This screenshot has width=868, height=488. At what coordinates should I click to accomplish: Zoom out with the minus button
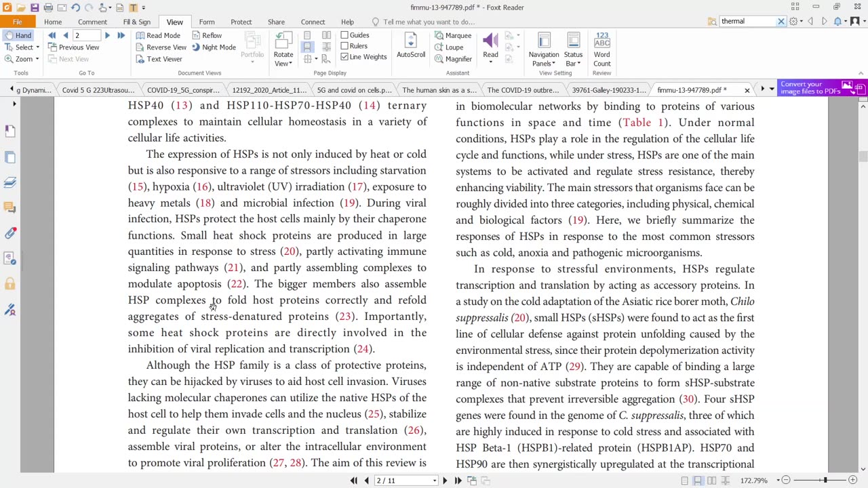point(786,481)
